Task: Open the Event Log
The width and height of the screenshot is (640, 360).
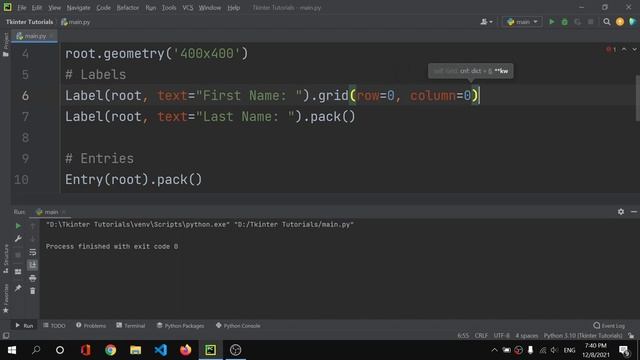Action: 609,326
